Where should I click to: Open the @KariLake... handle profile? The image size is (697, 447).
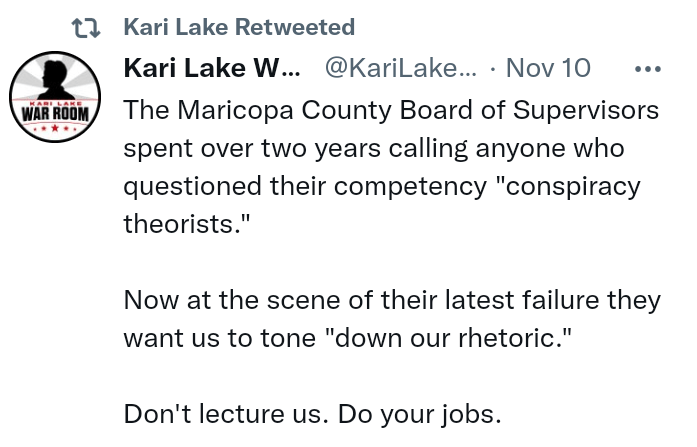401,68
